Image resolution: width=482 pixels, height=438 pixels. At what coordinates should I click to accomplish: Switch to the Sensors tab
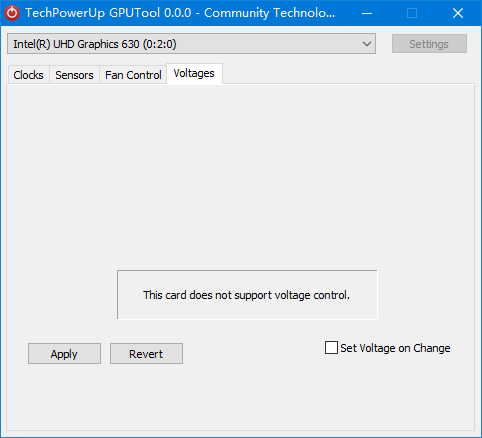74,75
